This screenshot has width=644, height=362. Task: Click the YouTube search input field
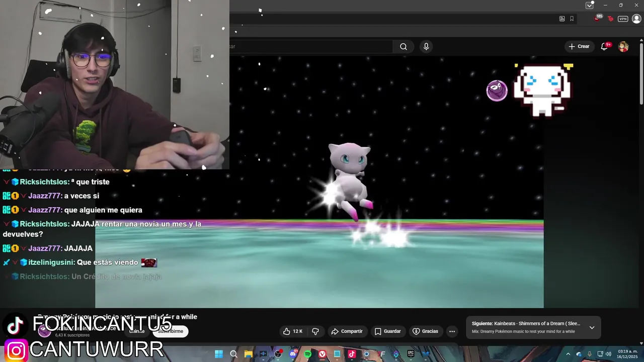pyautogui.click(x=311, y=46)
